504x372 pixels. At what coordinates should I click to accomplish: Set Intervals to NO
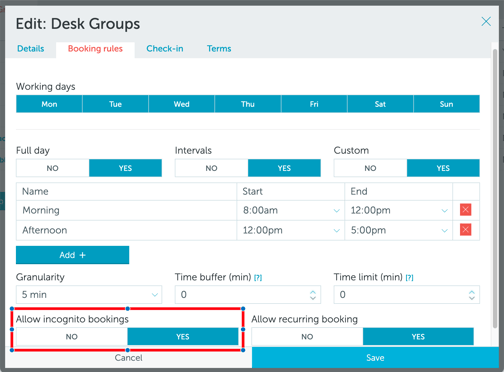click(x=211, y=168)
